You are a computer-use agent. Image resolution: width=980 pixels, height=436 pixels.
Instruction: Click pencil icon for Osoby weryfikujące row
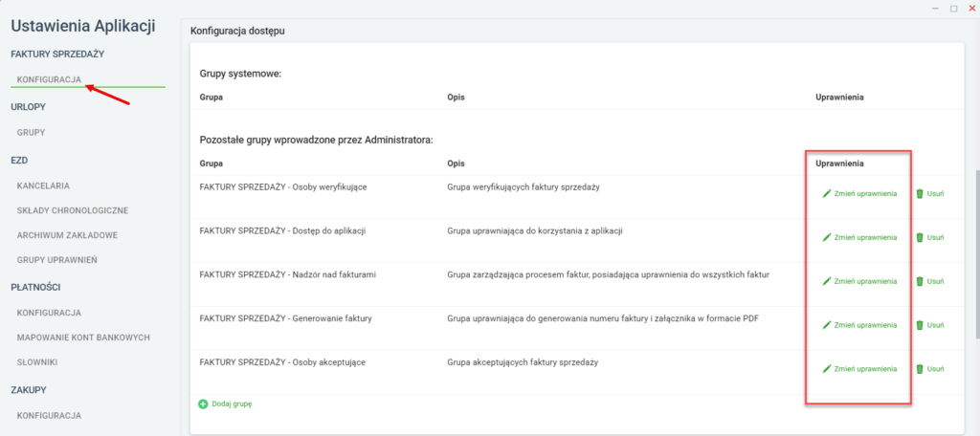[x=827, y=194]
